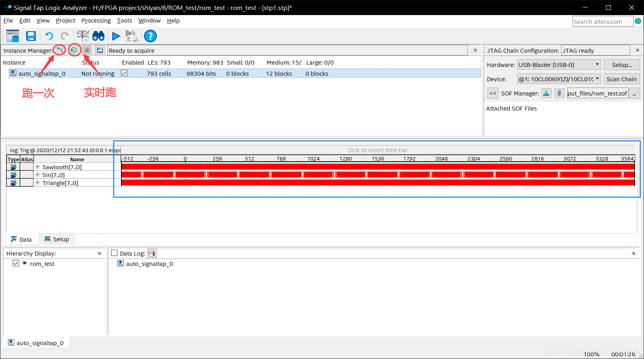Open the Tools menu
Image resolution: width=644 pixels, height=359 pixels.
click(x=124, y=21)
